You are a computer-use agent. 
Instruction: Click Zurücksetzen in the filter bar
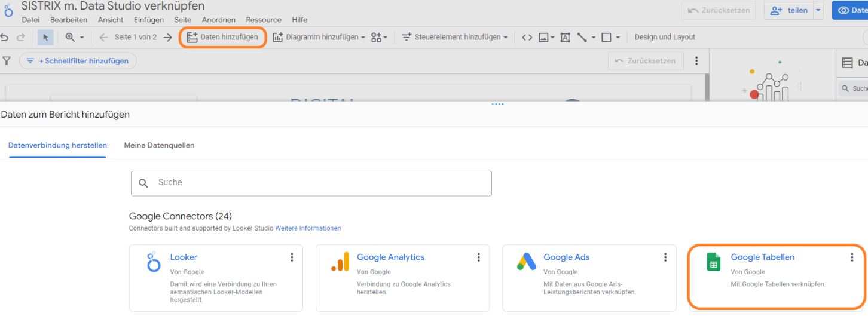tap(646, 61)
